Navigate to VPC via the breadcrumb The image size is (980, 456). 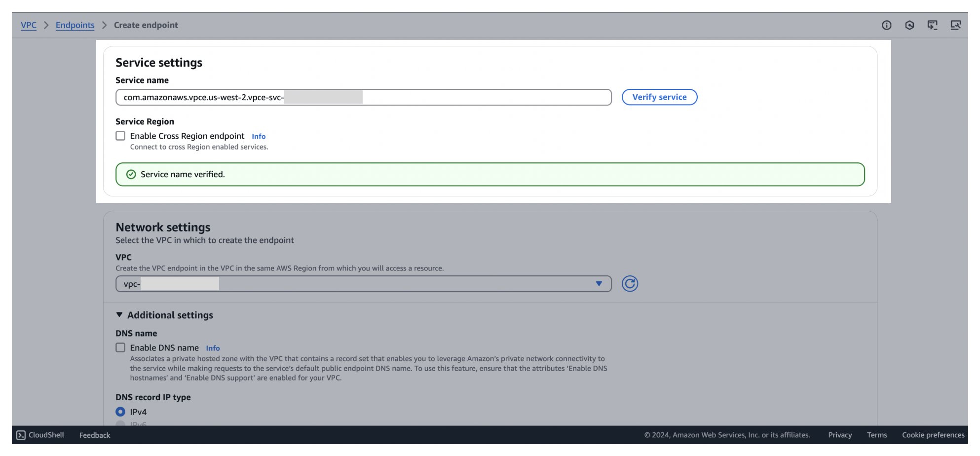[28, 25]
